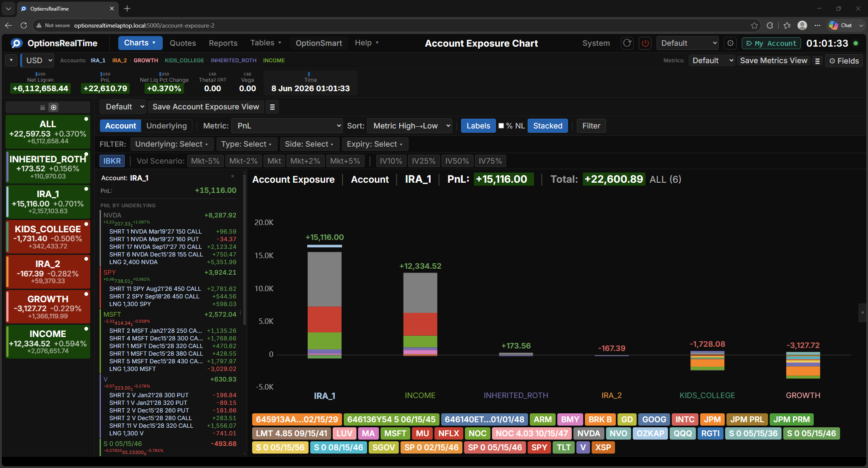This screenshot has width=868, height=468.
Task: Select the KIDS_COLLEGE account card
Action: pos(48,237)
